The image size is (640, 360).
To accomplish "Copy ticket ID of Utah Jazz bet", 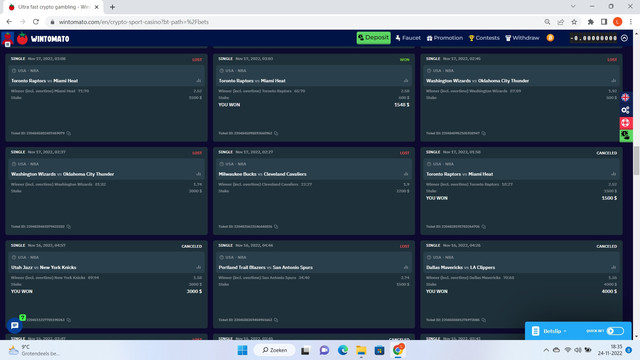I will [x=69, y=320].
